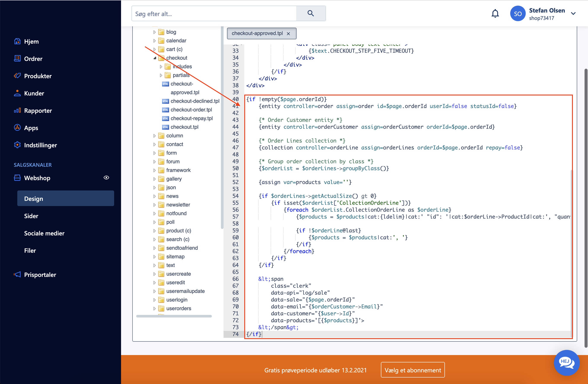Click Vælg et abonnement button
The image size is (588, 384).
coord(413,370)
